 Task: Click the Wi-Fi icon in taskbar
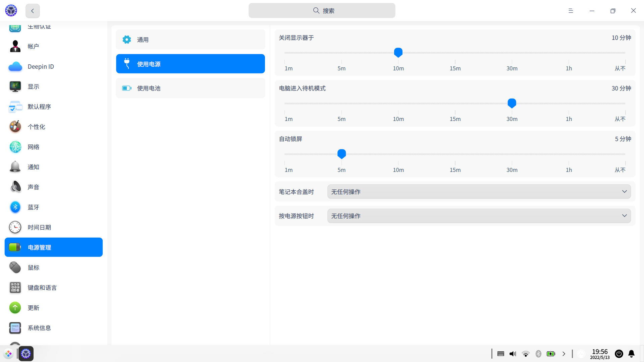pyautogui.click(x=526, y=354)
